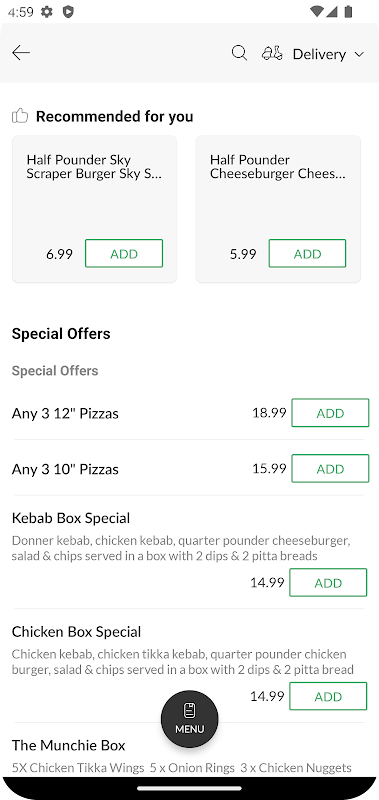
Task: Open the Munchie Box item
Action: tap(68, 745)
